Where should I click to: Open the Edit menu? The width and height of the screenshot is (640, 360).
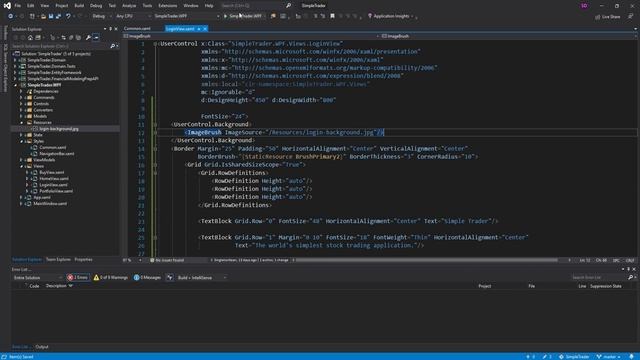click(31, 6)
